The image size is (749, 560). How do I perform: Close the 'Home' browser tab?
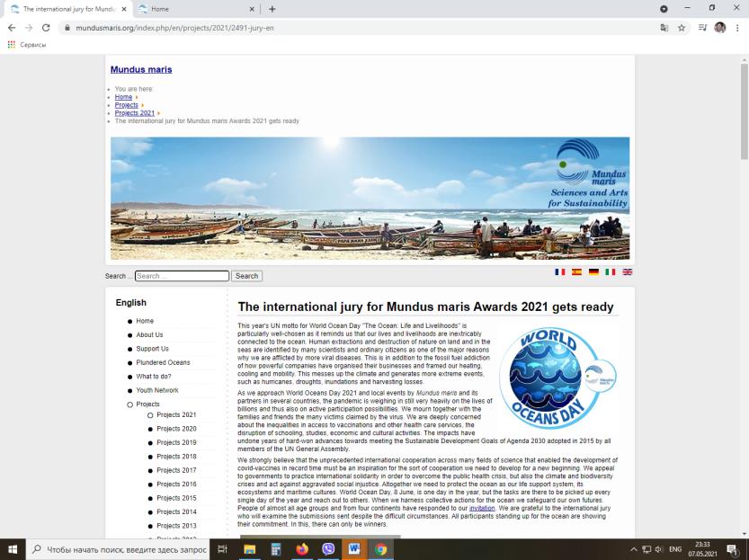[x=252, y=9]
